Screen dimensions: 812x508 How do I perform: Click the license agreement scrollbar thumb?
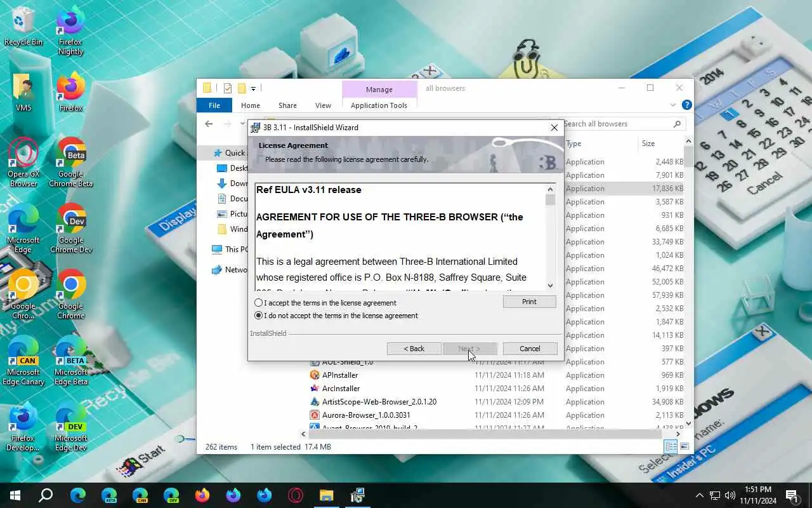[x=550, y=199]
